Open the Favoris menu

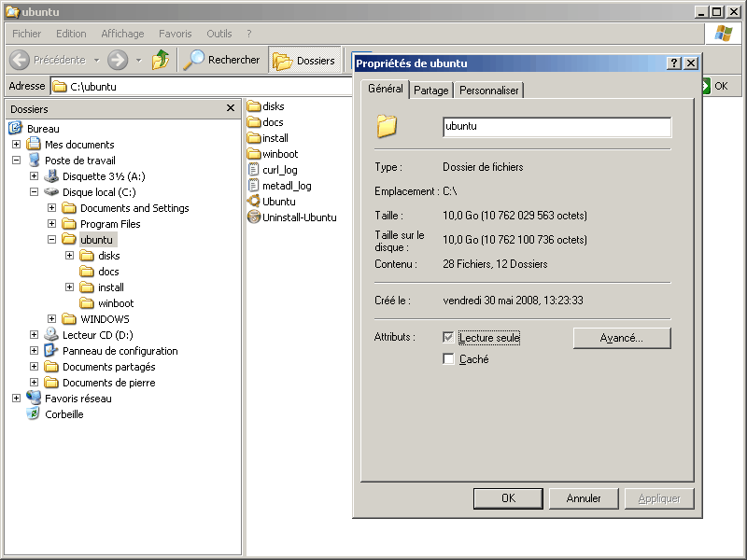[176, 34]
